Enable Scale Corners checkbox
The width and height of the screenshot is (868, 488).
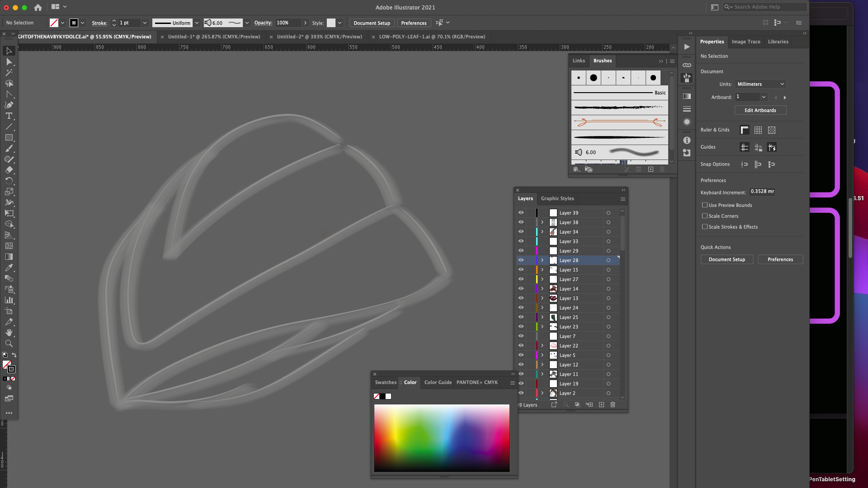pyautogui.click(x=704, y=216)
